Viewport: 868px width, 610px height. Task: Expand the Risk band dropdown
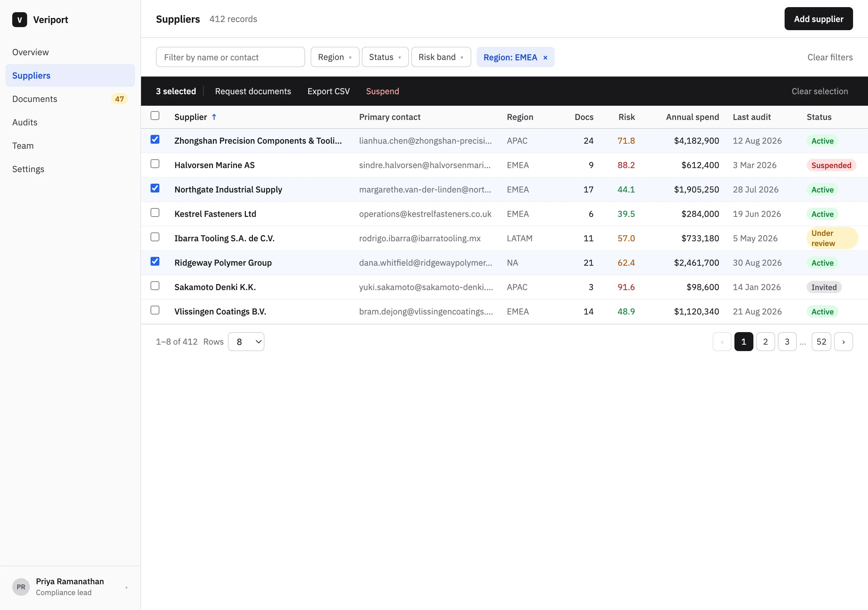[x=441, y=57]
